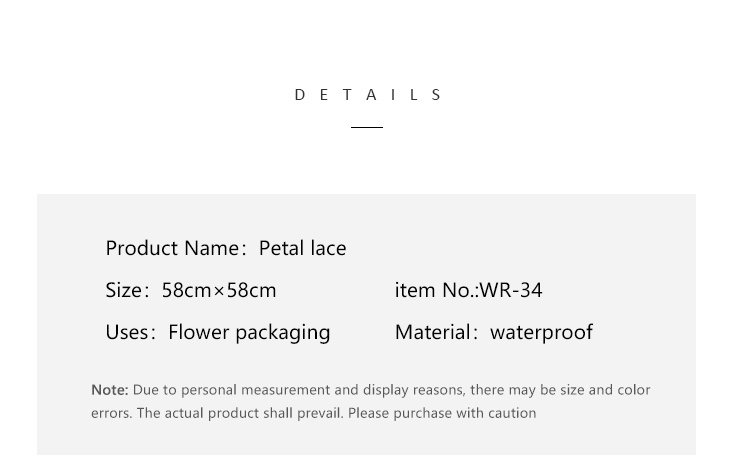Image resolution: width=732 pixels, height=472 pixels.
Task: Click the 58cm×58cm size value
Action: pyautogui.click(x=219, y=290)
